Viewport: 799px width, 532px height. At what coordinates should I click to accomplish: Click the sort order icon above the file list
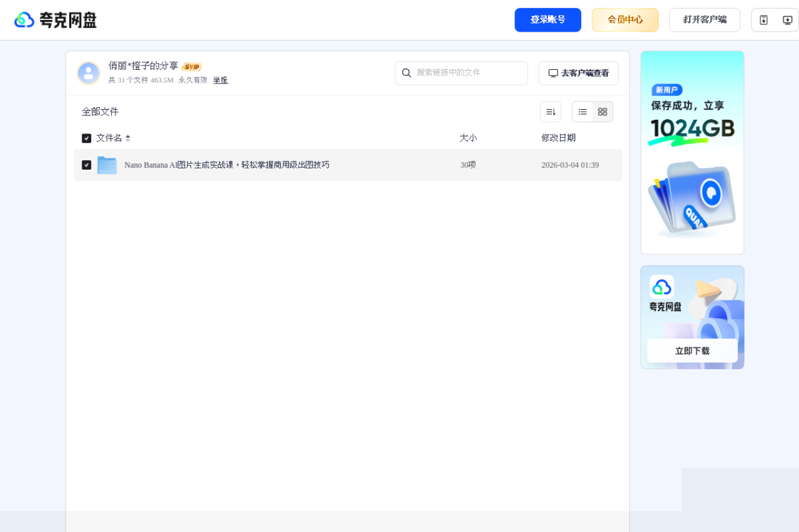pyautogui.click(x=550, y=111)
